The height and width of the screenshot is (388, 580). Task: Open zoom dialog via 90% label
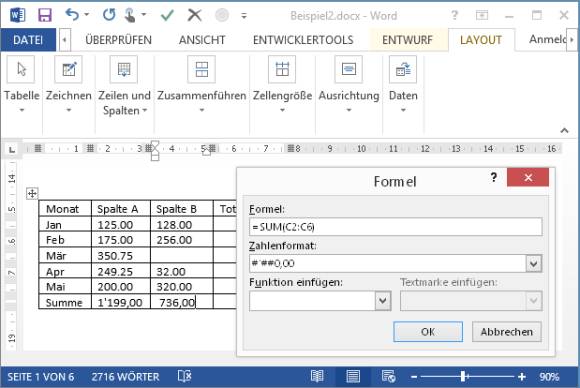549,377
